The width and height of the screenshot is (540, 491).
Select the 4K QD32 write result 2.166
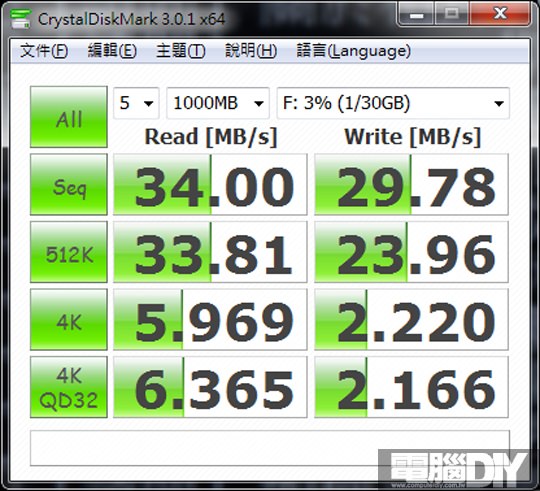click(411, 387)
